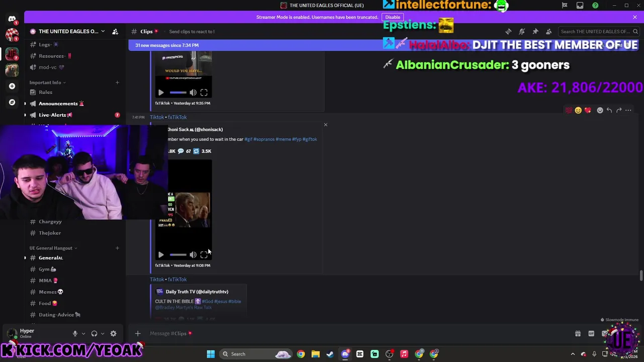Image resolution: width=644 pixels, height=362 pixels.
Task: Open Discord direct messages home icon
Action: click(x=12, y=19)
